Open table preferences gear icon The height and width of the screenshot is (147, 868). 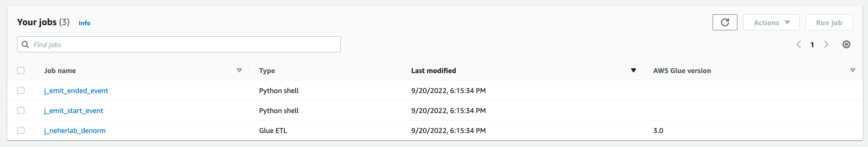(x=846, y=44)
